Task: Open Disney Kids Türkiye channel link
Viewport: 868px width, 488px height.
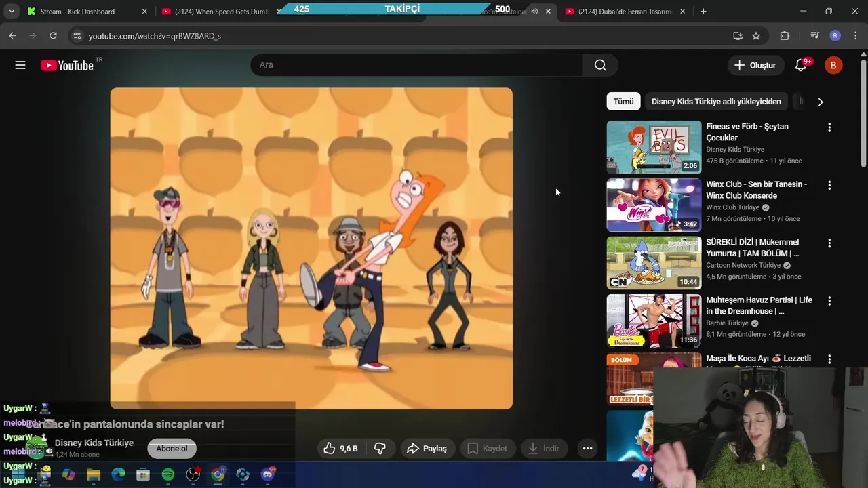Action: tap(94, 443)
